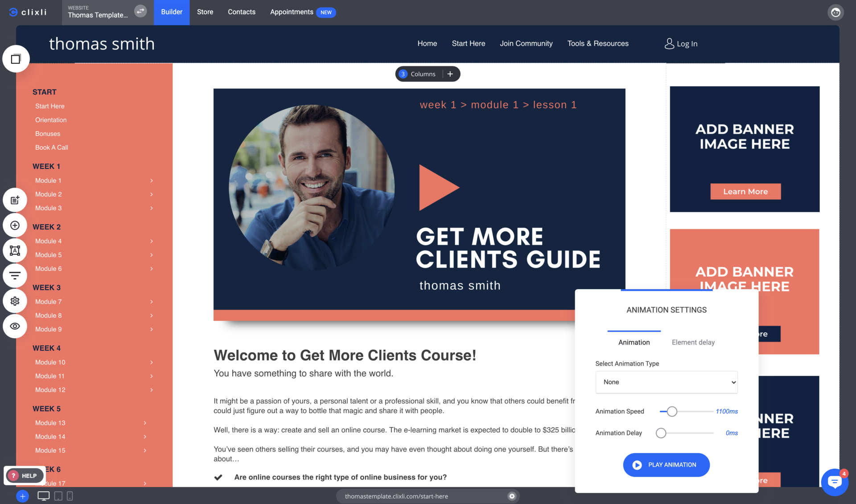Expand Module 2 chevron
Image resolution: width=856 pixels, height=504 pixels.
pyautogui.click(x=152, y=194)
